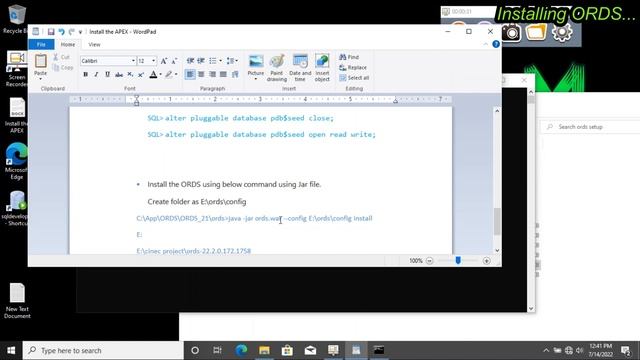Open the Picture dropdown arrow
This screenshot has height=360, width=640.
pyautogui.click(x=256, y=79)
